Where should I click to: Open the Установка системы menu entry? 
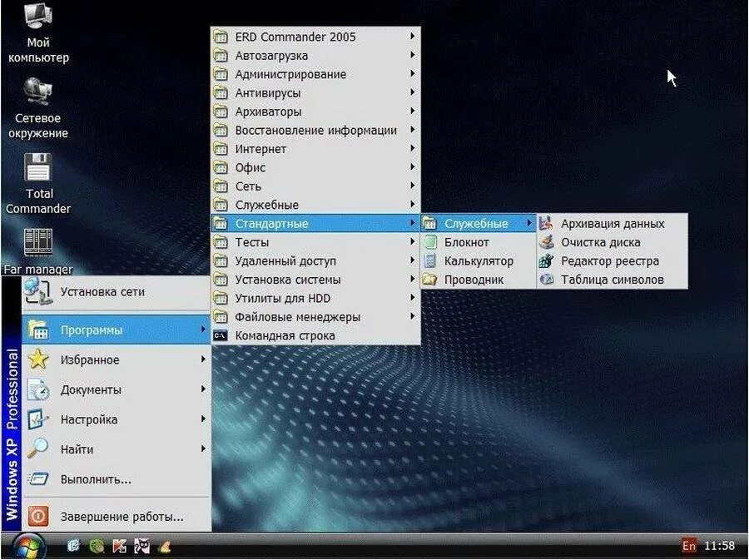315,280
